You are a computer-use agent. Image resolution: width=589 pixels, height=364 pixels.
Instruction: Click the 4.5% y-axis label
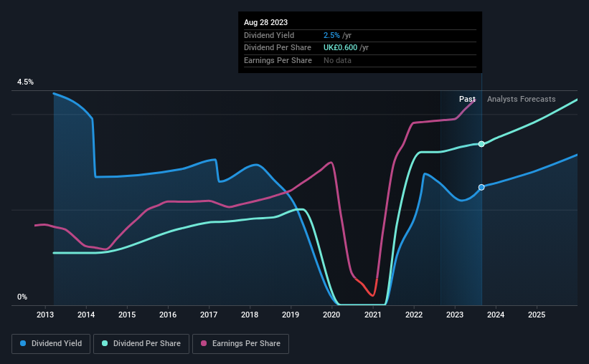point(26,82)
